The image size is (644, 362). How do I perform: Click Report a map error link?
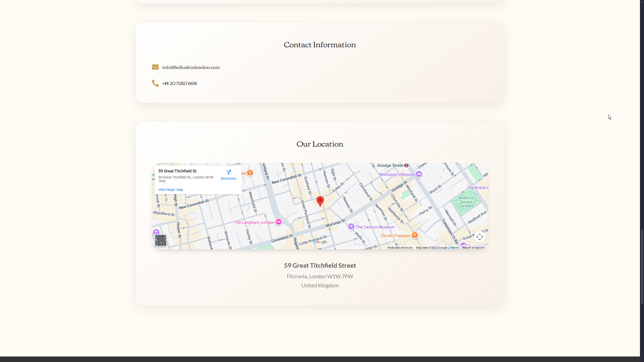tap(473, 248)
